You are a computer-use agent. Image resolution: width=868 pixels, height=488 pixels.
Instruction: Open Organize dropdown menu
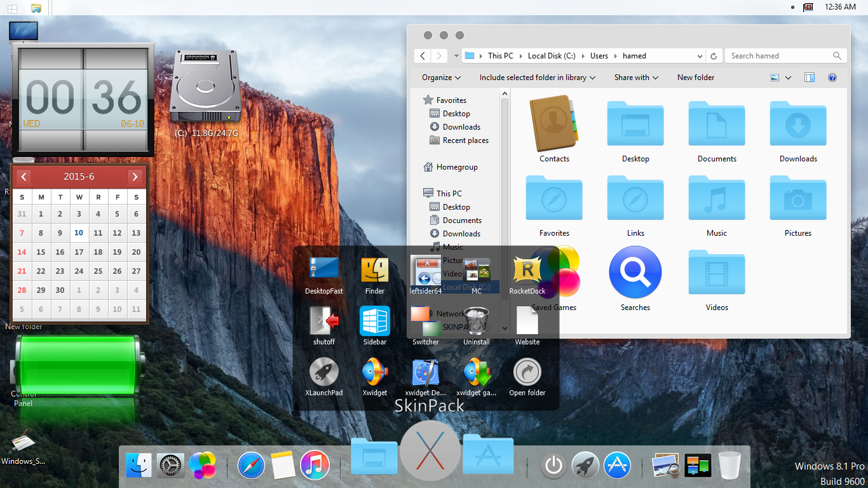(441, 78)
